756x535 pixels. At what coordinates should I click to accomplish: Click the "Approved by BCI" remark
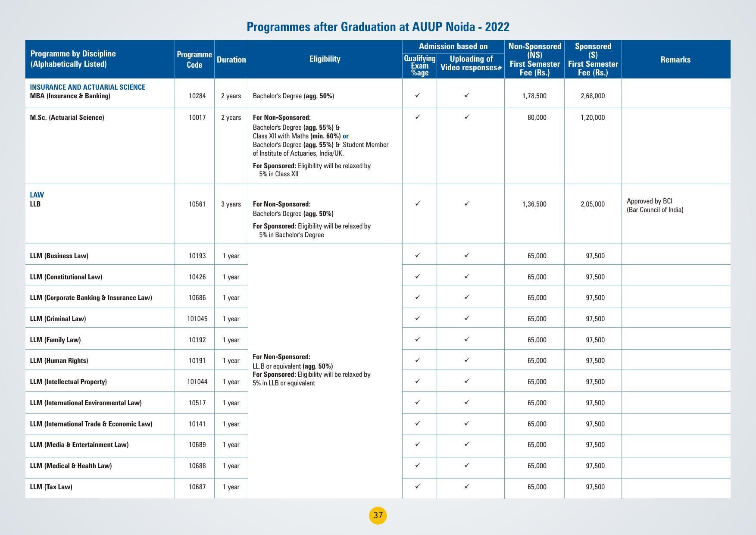tap(650, 201)
